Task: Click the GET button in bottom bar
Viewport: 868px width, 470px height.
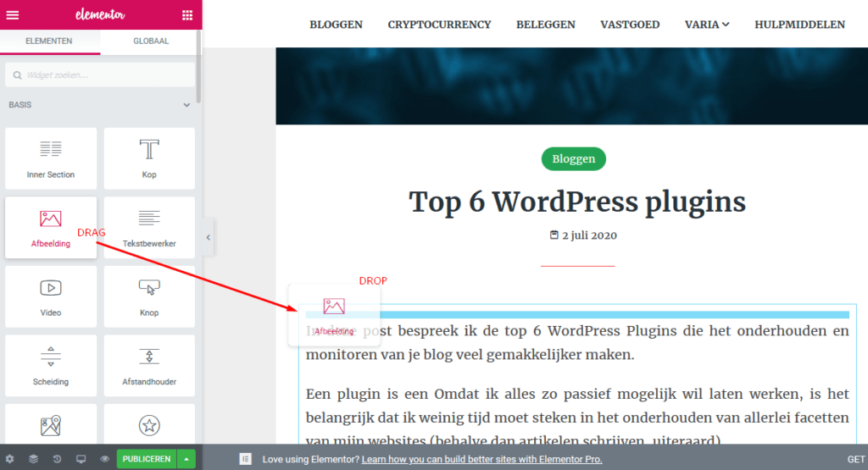Action: (x=856, y=459)
